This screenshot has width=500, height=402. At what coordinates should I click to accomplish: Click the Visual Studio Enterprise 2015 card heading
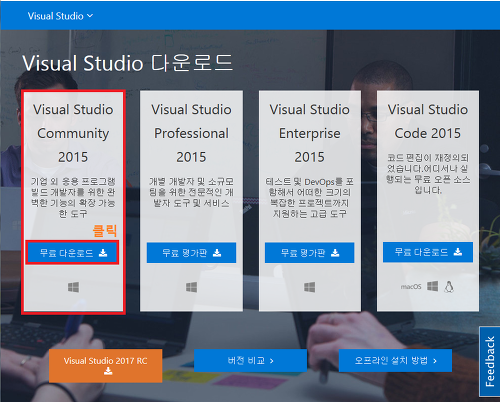[309, 133]
